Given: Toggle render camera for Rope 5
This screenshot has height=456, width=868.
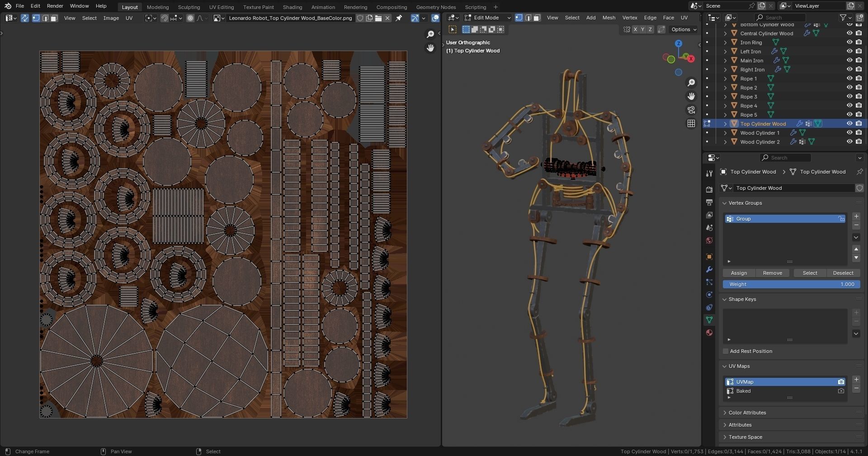Looking at the screenshot, I should (x=859, y=114).
